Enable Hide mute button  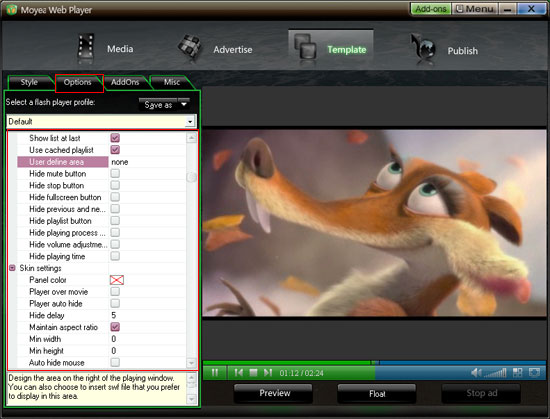(115, 173)
